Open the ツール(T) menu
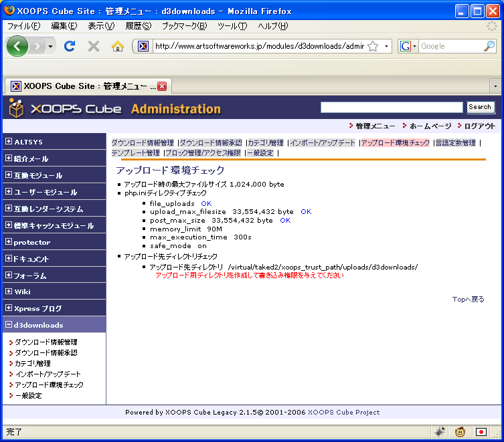 232,26
